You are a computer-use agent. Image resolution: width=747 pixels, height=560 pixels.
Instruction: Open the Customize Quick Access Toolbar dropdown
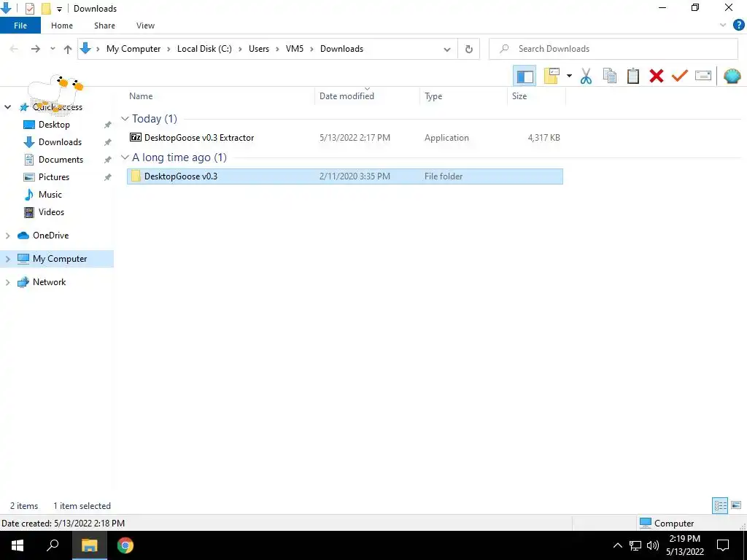(x=59, y=9)
